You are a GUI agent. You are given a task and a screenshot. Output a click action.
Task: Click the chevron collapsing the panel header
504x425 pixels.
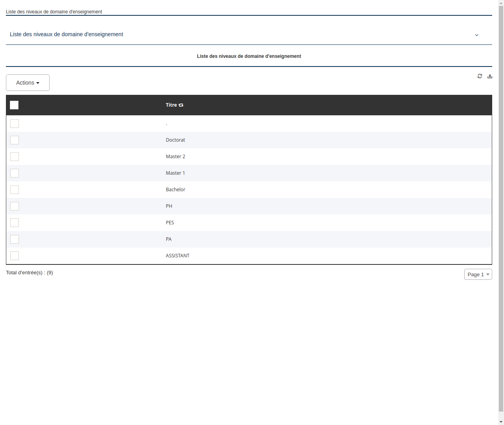(x=477, y=35)
